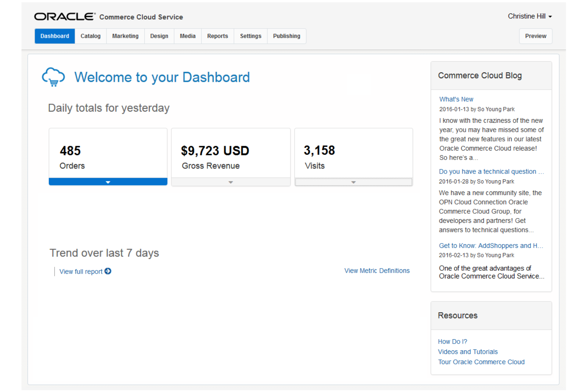588x392 pixels.
Task: Click the '2016-02-13 by So Young Park' byline
Action: (476, 255)
